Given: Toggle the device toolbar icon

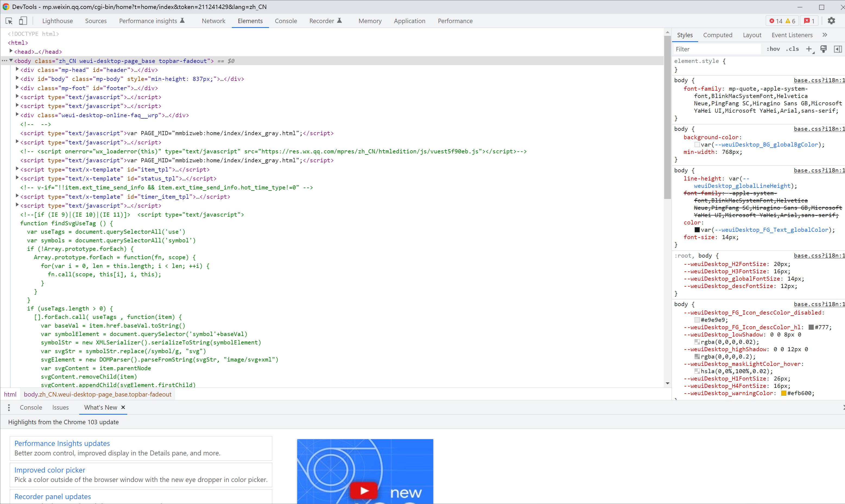Looking at the screenshot, I should [x=23, y=21].
